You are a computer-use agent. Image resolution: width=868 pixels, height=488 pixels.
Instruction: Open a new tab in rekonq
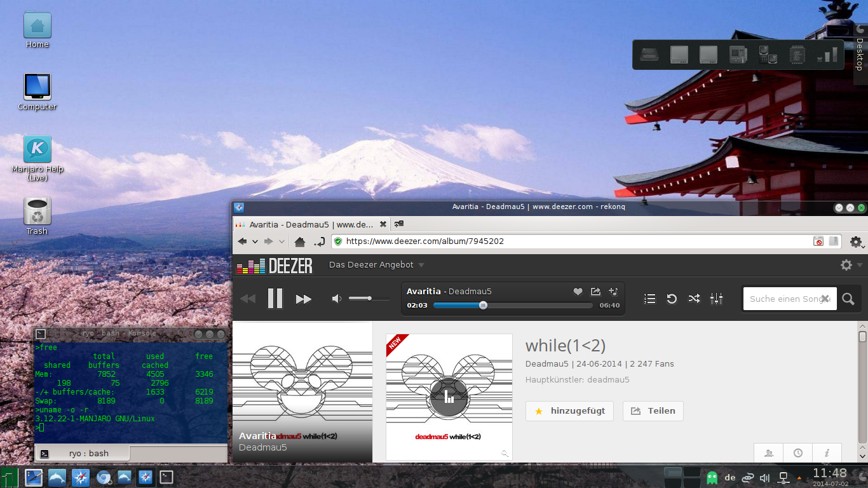pyautogui.click(x=399, y=224)
